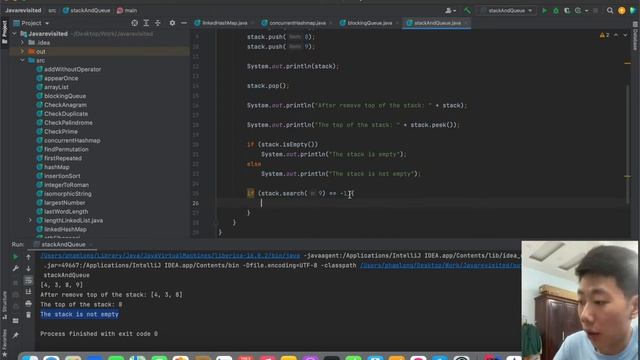Viewport: 640px width, 360px height.
Task: Open addWithoutOperator class in project tree
Action: click(x=72, y=69)
